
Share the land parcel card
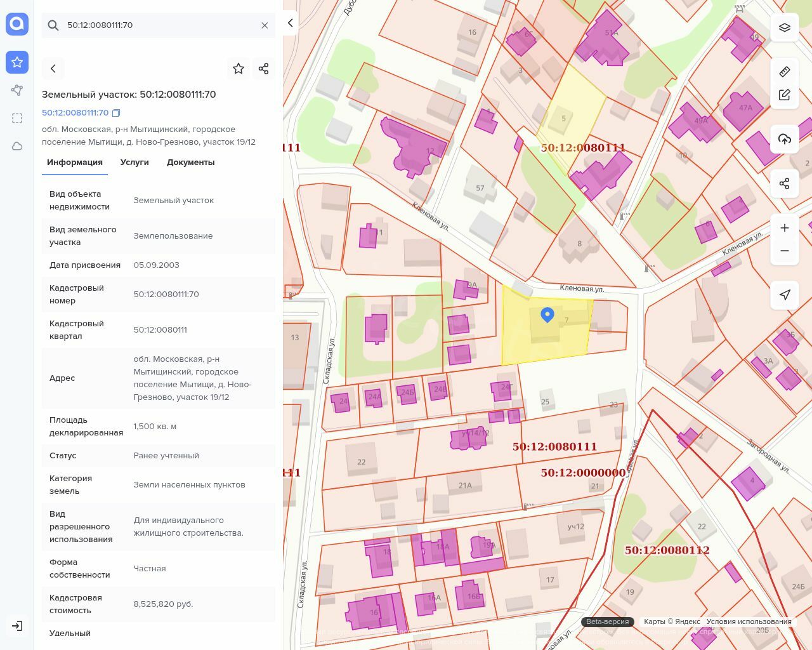click(264, 69)
